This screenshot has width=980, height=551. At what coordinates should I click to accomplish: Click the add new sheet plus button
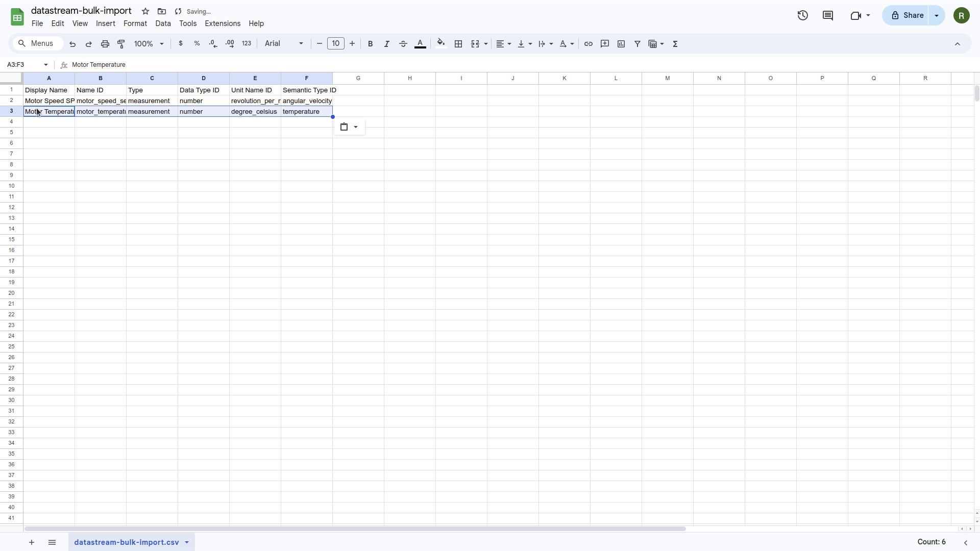(32, 542)
